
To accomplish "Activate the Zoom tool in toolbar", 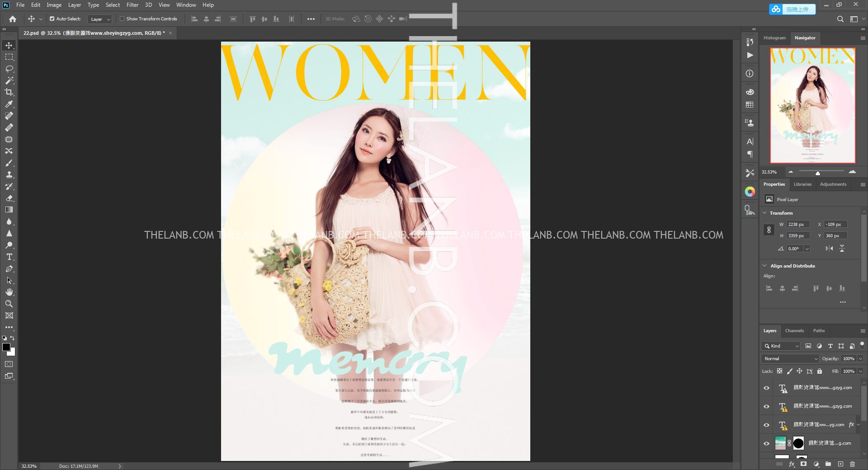I will pos(9,304).
